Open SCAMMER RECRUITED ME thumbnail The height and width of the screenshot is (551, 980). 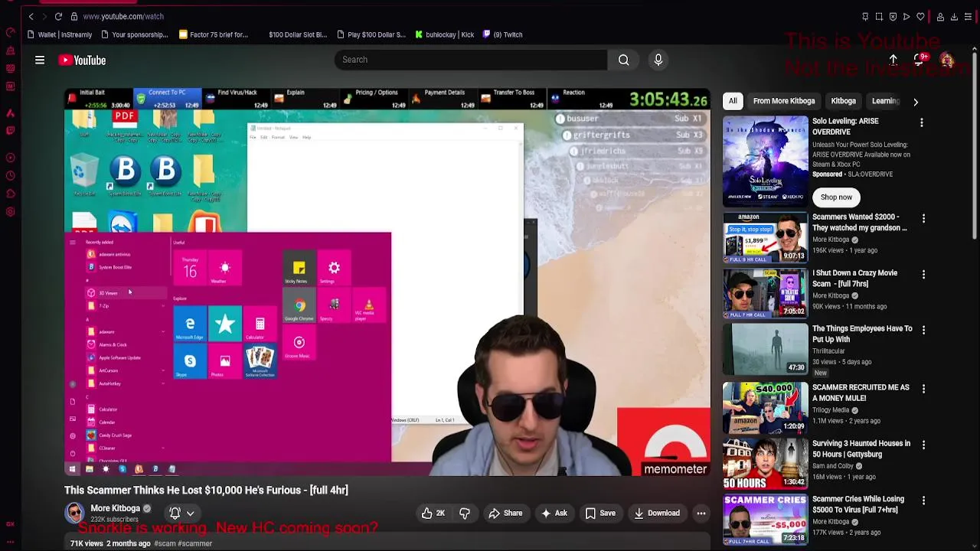coord(766,407)
